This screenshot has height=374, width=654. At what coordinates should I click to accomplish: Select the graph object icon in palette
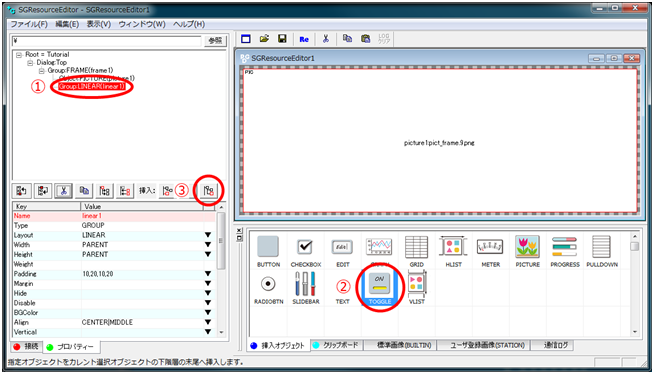(379, 248)
